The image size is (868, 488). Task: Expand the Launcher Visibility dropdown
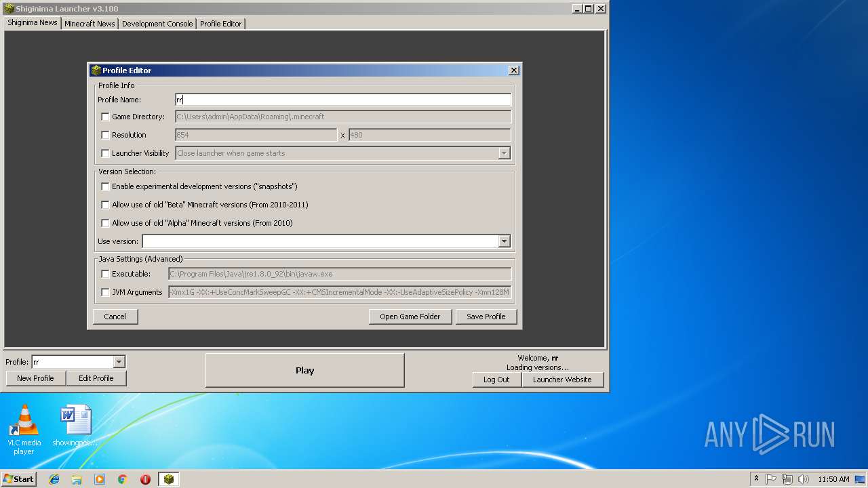504,153
